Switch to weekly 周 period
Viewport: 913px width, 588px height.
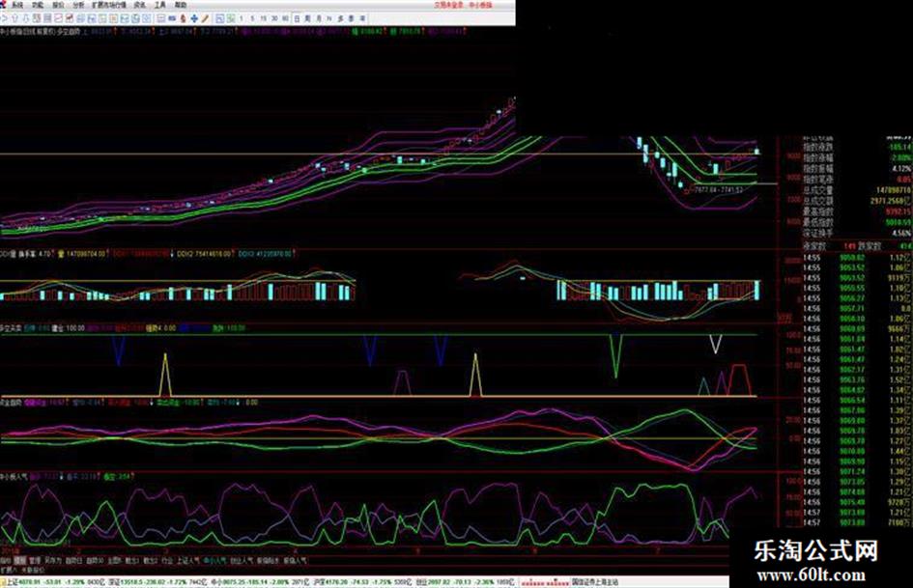[307, 18]
